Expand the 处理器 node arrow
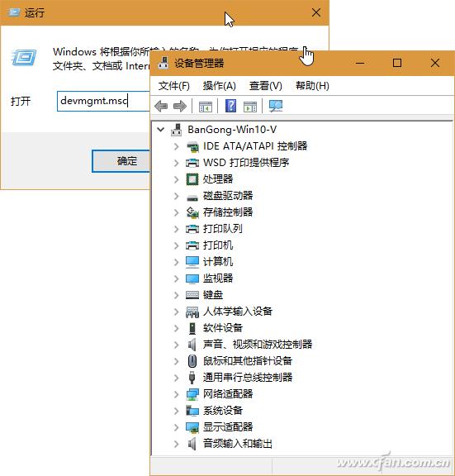The width and height of the screenshot is (455, 476). click(x=177, y=179)
